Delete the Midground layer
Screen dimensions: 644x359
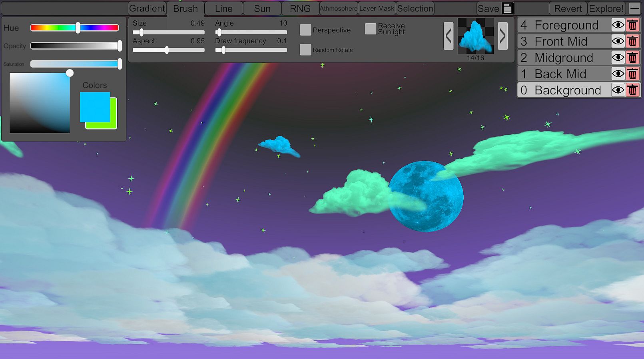(x=632, y=58)
